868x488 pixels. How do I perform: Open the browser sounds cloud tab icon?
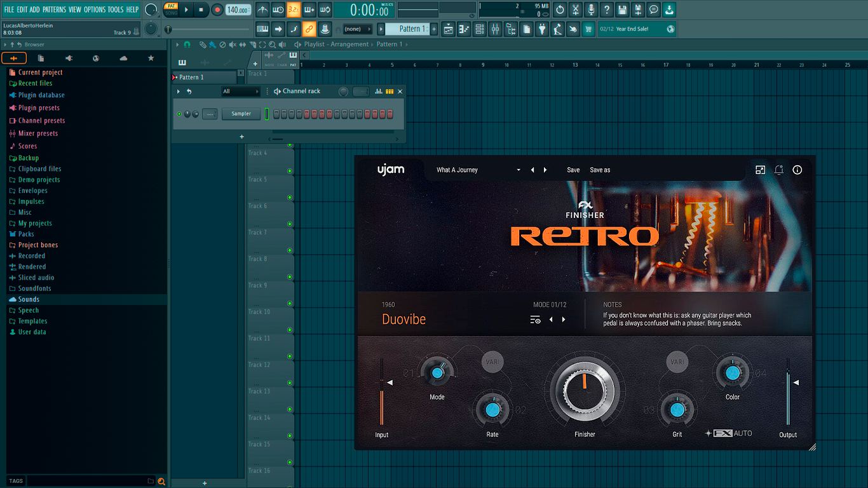click(x=123, y=58)
